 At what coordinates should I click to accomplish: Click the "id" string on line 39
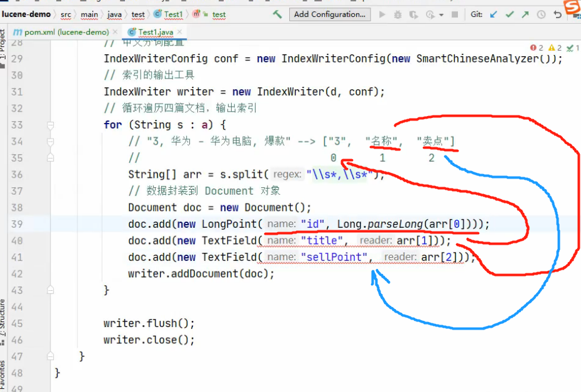click(x=312, y=224)
